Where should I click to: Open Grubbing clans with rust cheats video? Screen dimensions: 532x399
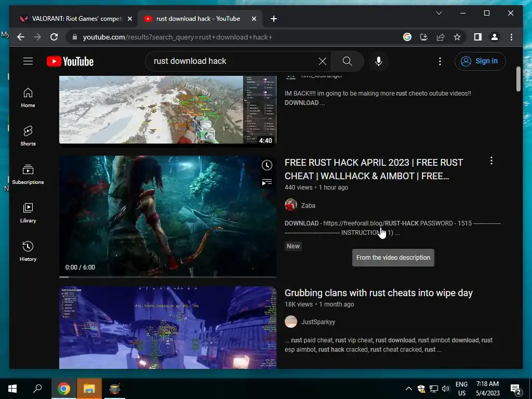[379, 293]
